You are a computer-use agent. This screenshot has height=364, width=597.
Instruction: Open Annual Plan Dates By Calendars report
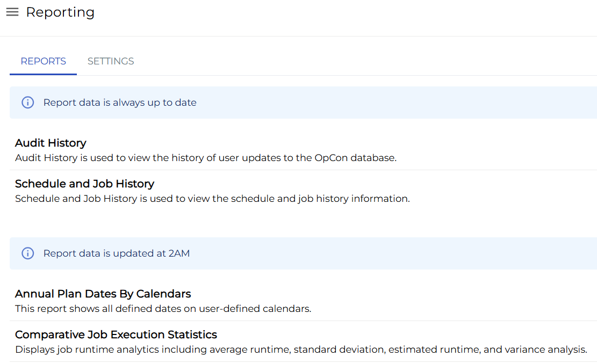tap(103, 294)
